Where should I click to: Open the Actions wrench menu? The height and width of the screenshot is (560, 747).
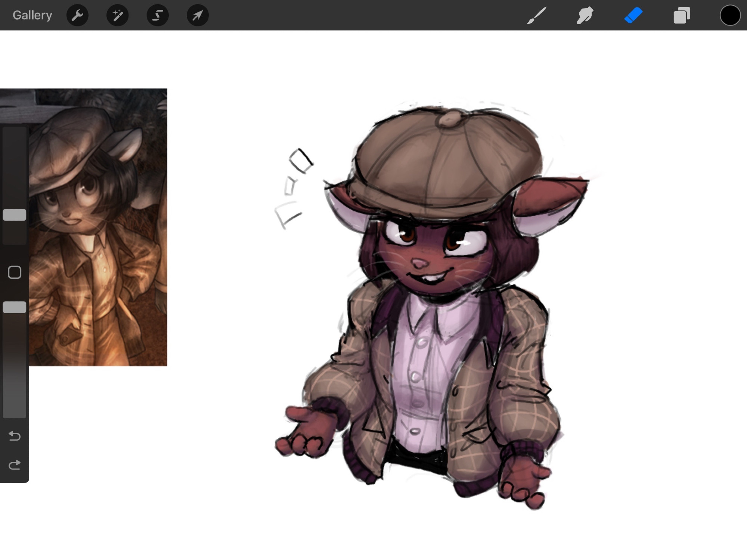[77, 15]
